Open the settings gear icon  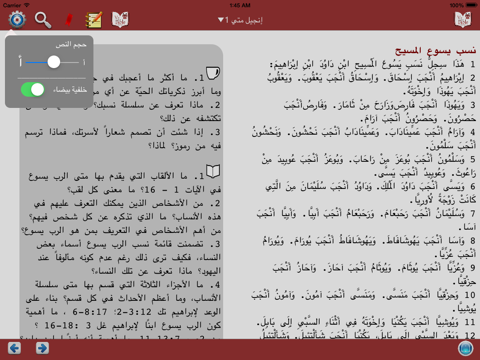(x=17, y=20)
